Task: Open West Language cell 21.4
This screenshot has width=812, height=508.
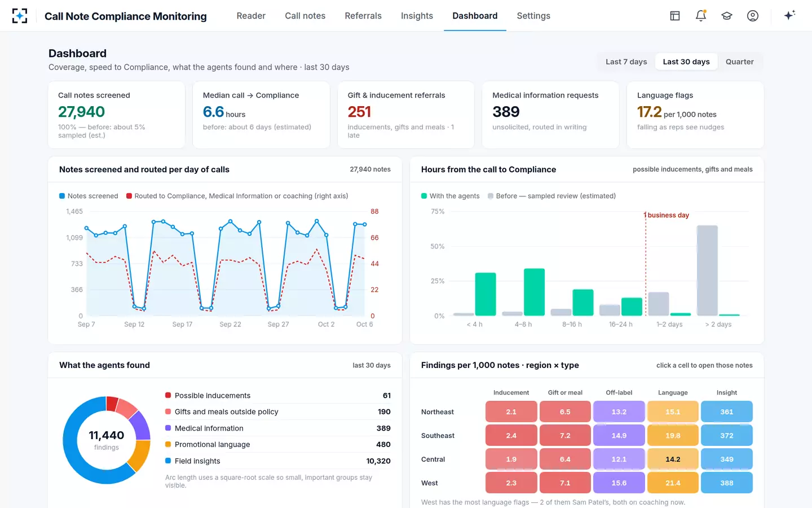Action: pyautogui.click(x=673, y=483)
